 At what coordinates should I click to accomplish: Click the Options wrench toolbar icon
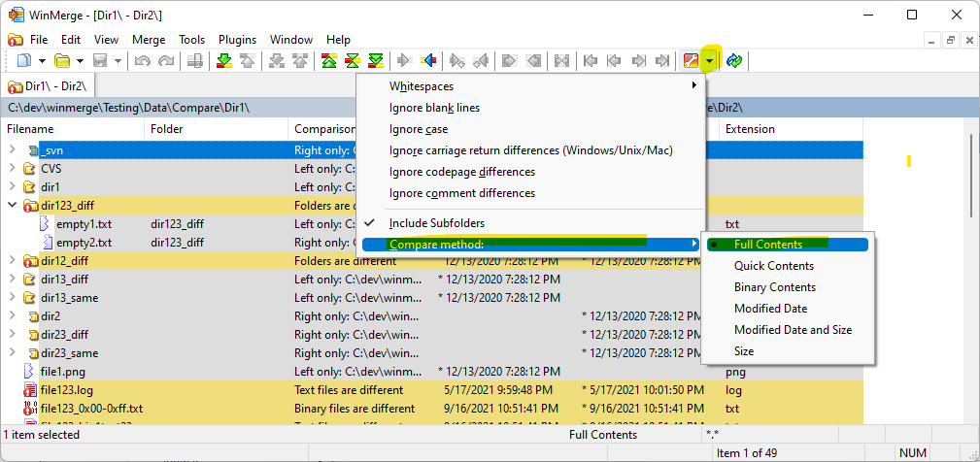[x=690, y=60]
